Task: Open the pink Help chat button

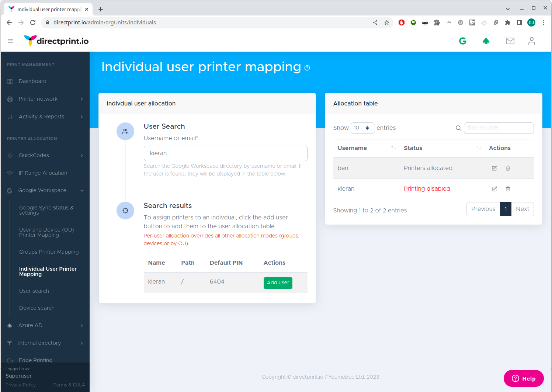Action: [523, 378]
